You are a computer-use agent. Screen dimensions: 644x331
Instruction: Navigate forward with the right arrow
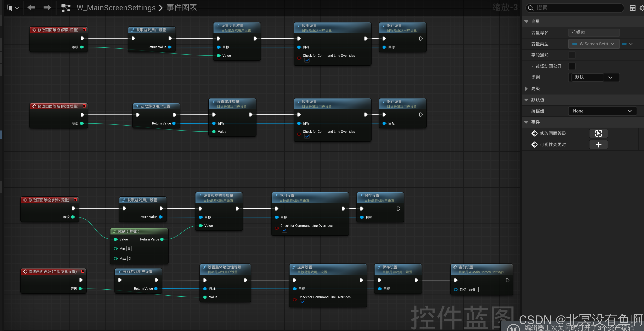[47, 8]
